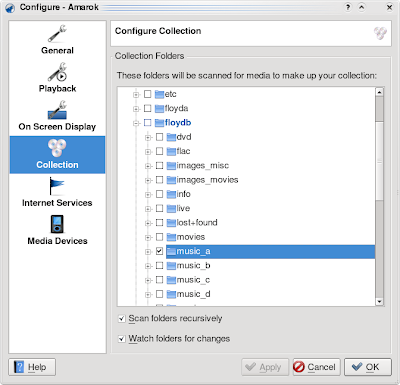
Task: Expand the music_d folder node
Action: tap(148, 295)
